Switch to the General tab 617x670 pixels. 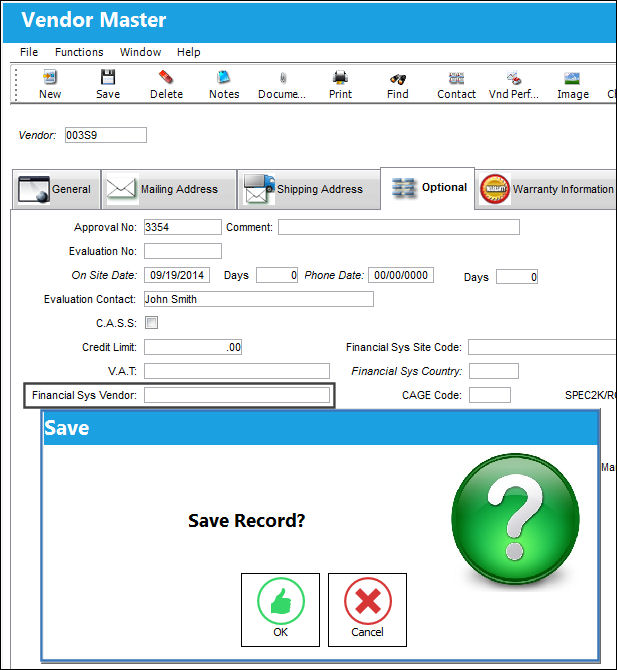coord(56,189)
